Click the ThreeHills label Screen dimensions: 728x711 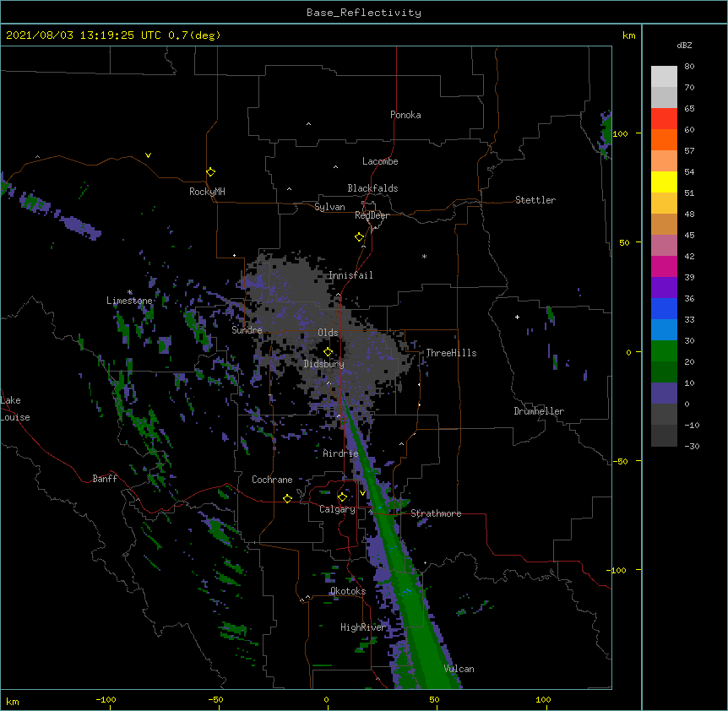point(451,353)
